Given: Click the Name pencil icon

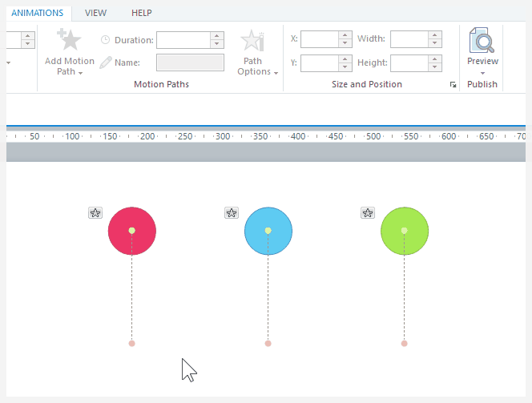Looking at the screenshot, I should pos(106,62).
